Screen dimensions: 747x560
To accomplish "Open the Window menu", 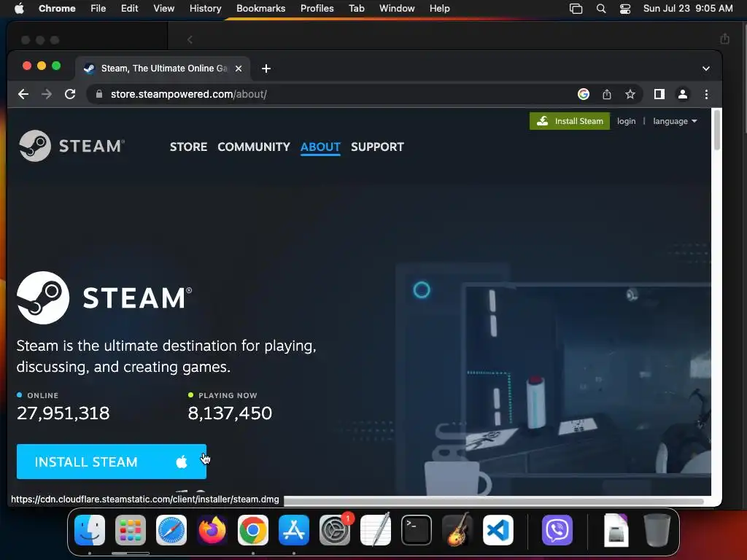I will pyautogui.click(x=397, y=8).
